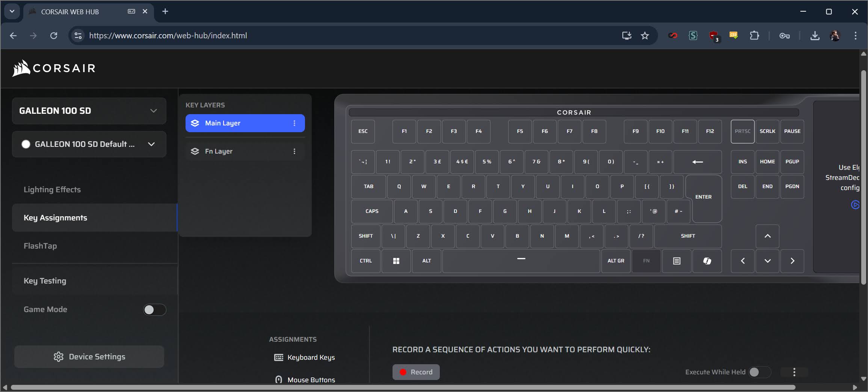The image size is (868, 392).
Task: Select the Backspace arrow key
Action: 697,162
